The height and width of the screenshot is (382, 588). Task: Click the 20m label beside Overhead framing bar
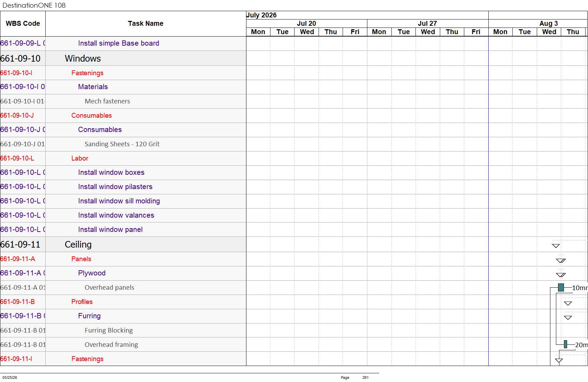coord(581,345)
